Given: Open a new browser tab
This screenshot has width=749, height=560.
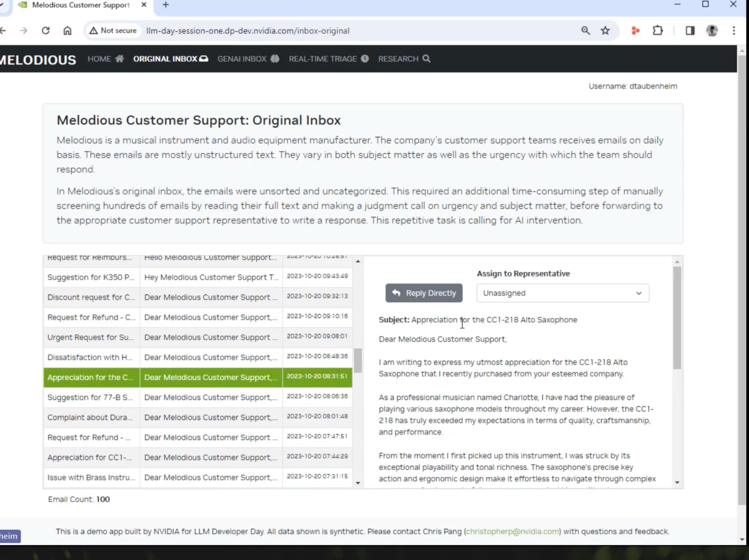Looking at the screenshot, I should 166,5.
